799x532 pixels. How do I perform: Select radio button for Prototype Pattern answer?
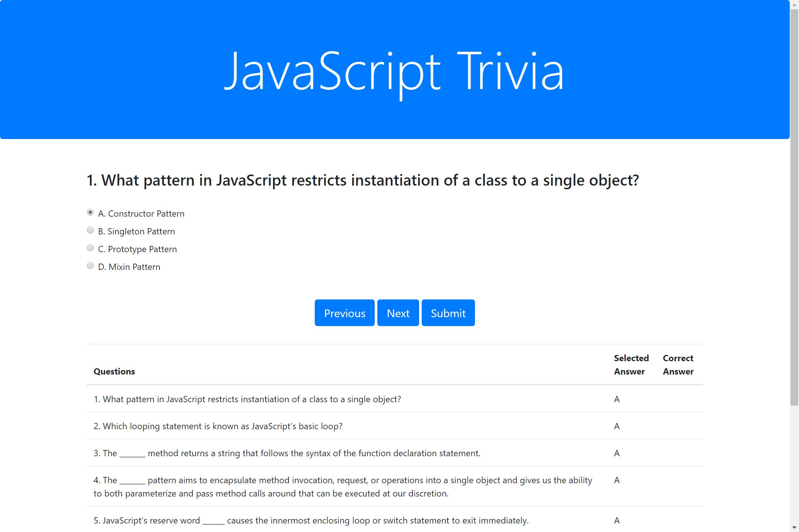click(90, 248)
